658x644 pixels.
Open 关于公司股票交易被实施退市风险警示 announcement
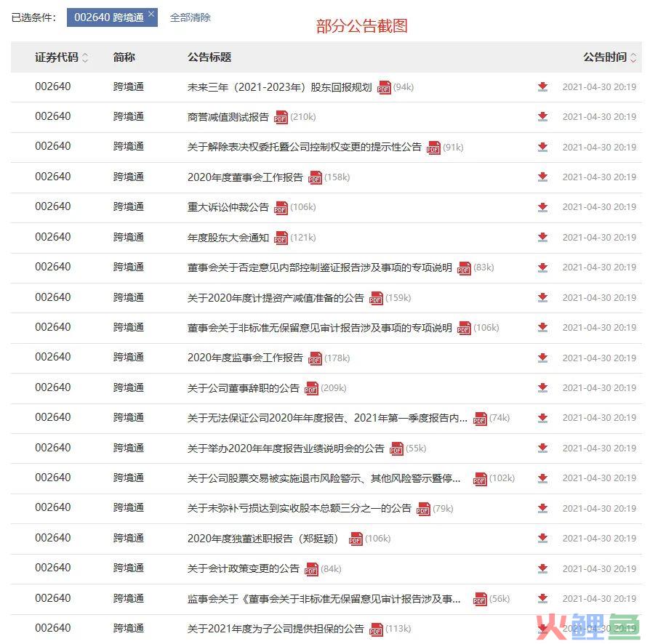[324, 478]
